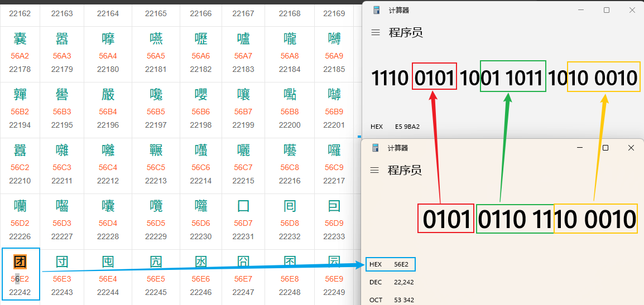Click hex code 56C5

point(156,167)
